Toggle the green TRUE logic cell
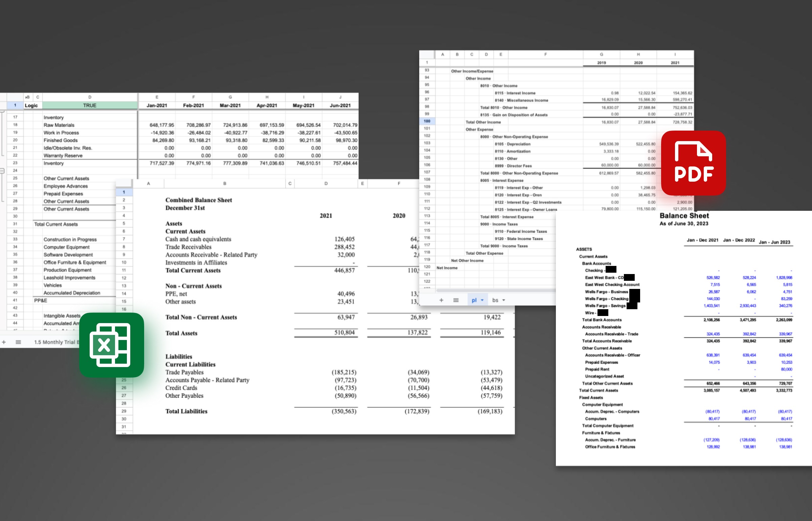Screen dimensions: 812x521 [90, 105]
